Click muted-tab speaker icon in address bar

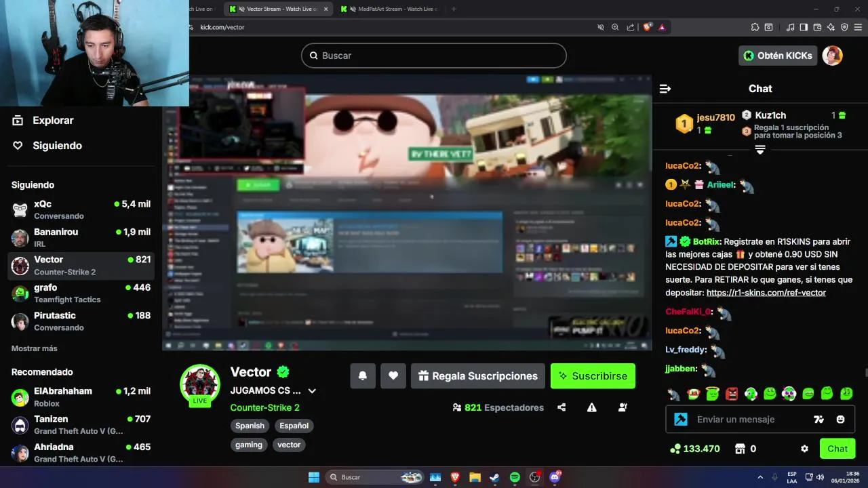click(x=600, y=27)
